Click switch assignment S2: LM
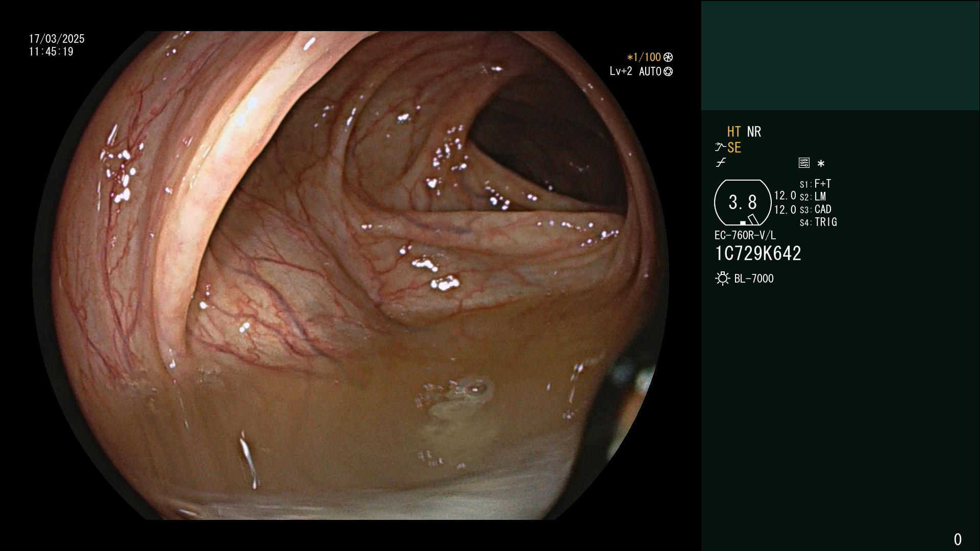980x551 pixels. tap(813, 197)
